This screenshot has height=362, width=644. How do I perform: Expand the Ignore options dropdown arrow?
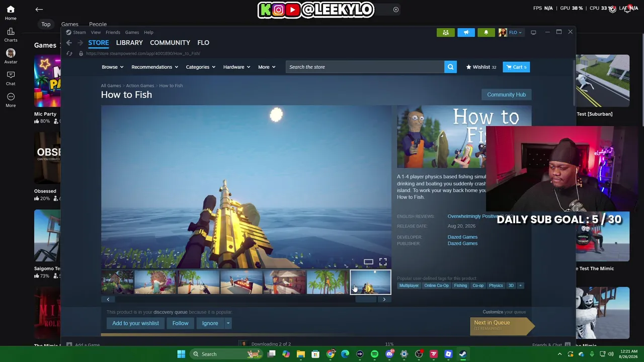[x=228, y=323]
